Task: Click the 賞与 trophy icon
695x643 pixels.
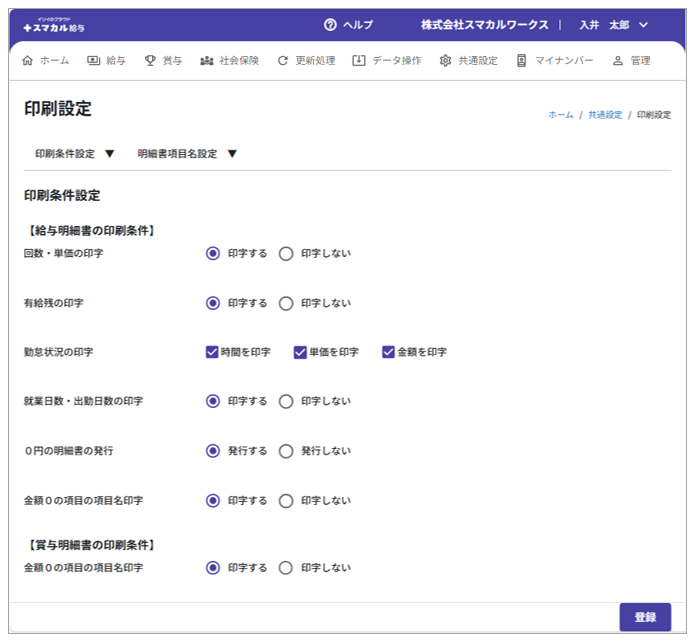Action: pyautogui.click(x=150, y=61)
